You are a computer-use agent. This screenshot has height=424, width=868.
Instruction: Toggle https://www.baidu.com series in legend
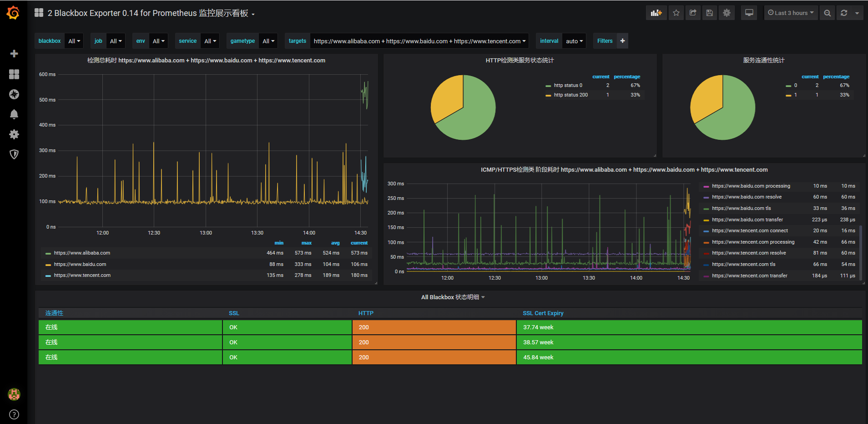pos(80,264)
